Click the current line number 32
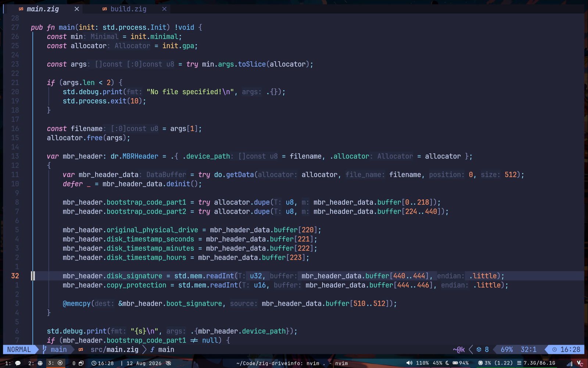Screen dimensions: 588x368 (15, 276)
